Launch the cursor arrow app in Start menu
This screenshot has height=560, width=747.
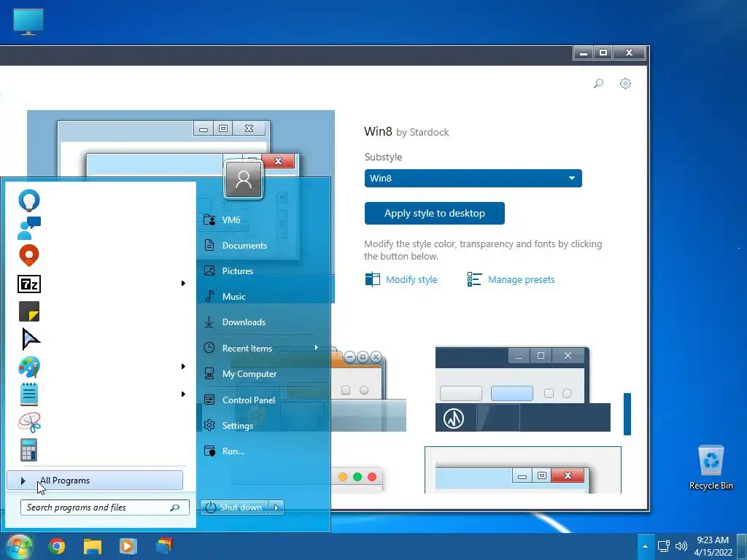31,339
